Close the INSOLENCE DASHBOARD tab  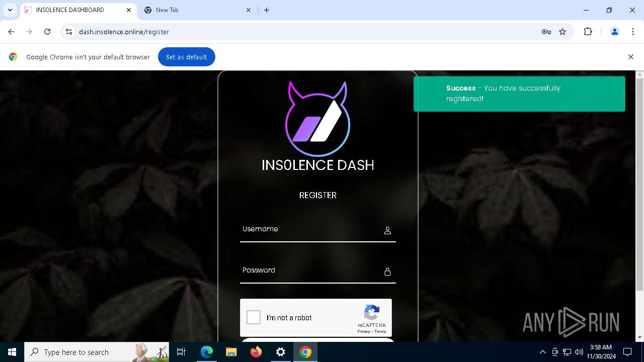coord(128,10)
